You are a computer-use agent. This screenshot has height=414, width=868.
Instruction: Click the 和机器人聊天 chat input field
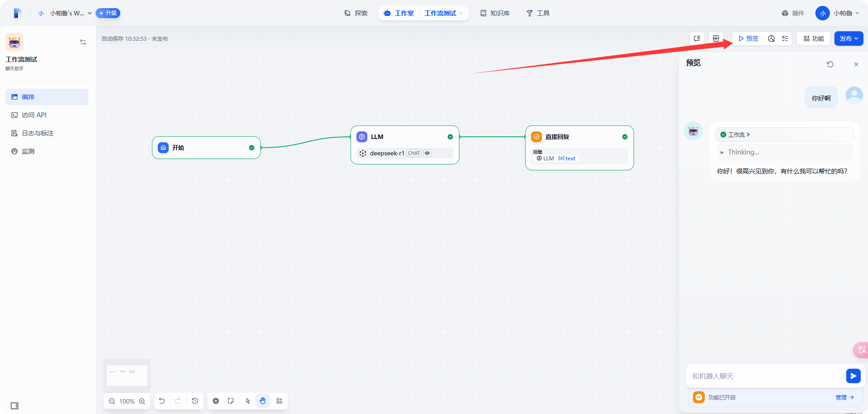pyautogui.click(x=764, y=376)
